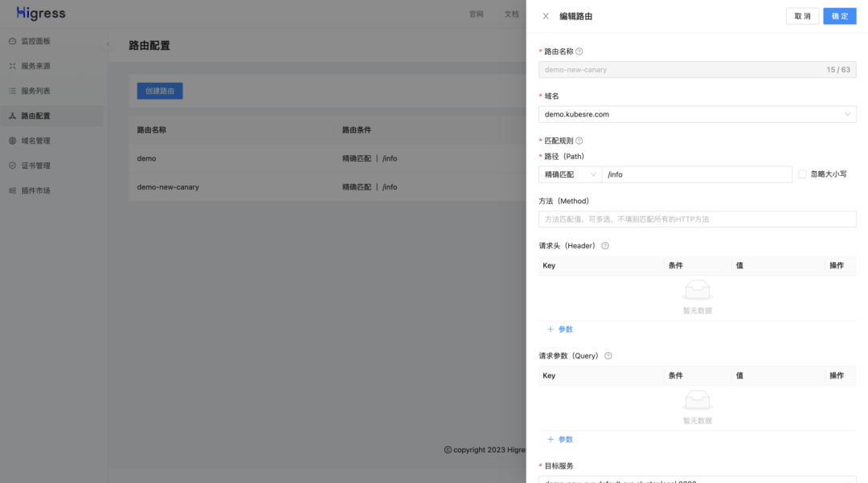
Task: Click Key column header in Query table
Action: (549, 375)
